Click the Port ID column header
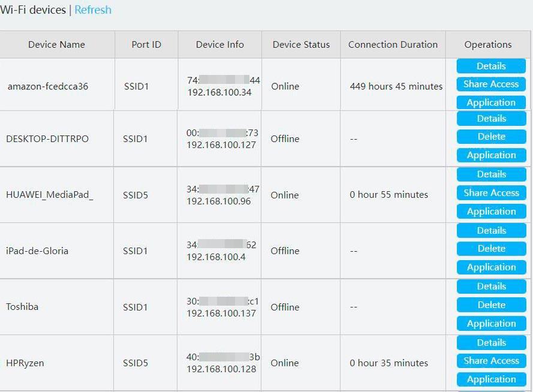 tap(146, 44)
